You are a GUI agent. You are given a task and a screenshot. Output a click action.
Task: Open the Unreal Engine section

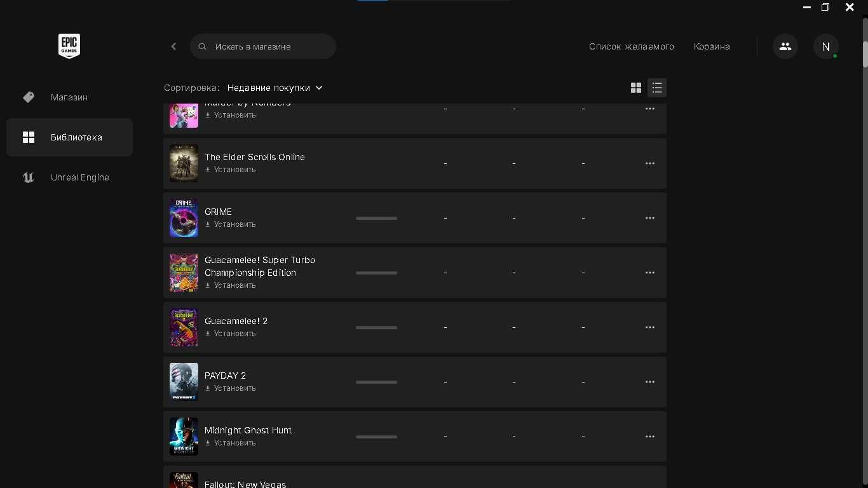[70, 177]
